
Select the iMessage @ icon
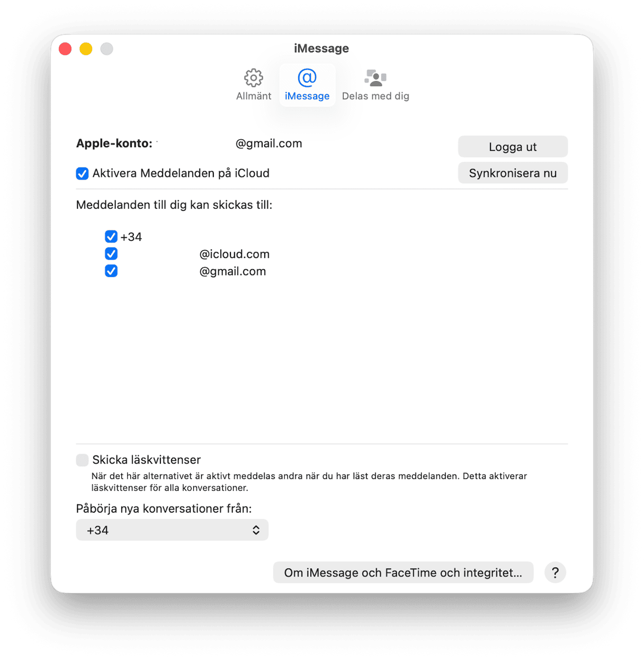click(307, 78)
